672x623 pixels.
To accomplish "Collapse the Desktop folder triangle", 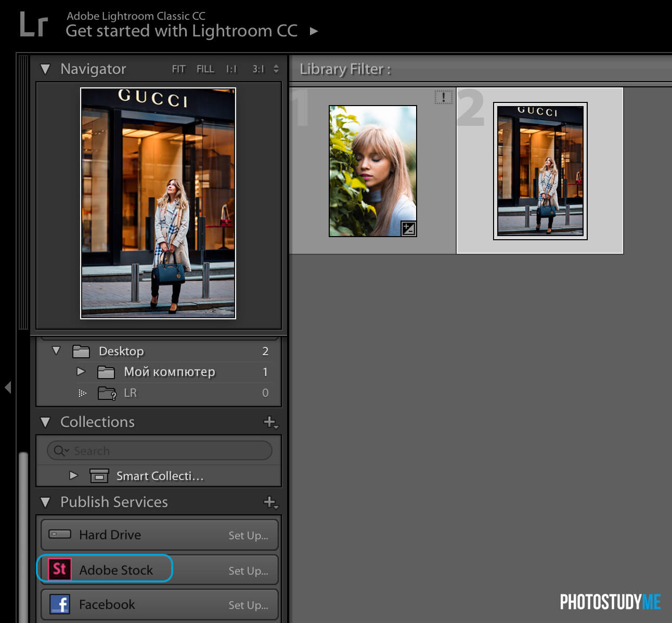I will click(x=56, y=351).
